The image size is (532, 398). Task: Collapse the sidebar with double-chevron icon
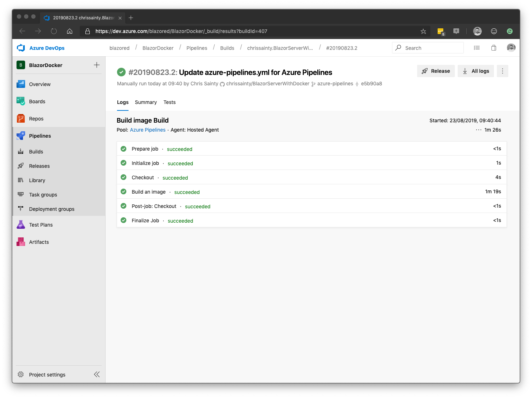[x=97, y=374]
